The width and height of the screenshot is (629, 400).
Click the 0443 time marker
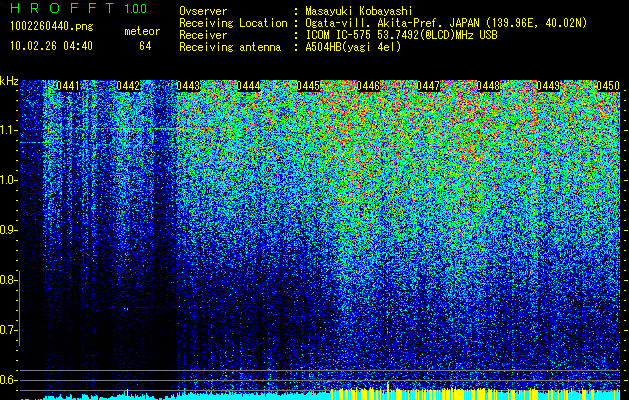click(188, 86)
